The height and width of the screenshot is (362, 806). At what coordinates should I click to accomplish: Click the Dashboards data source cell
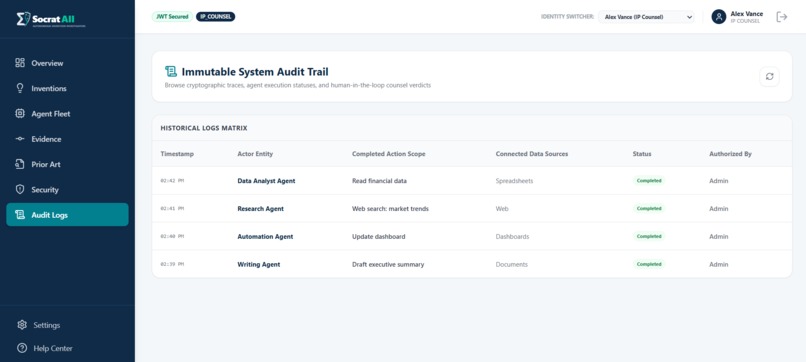512,236
